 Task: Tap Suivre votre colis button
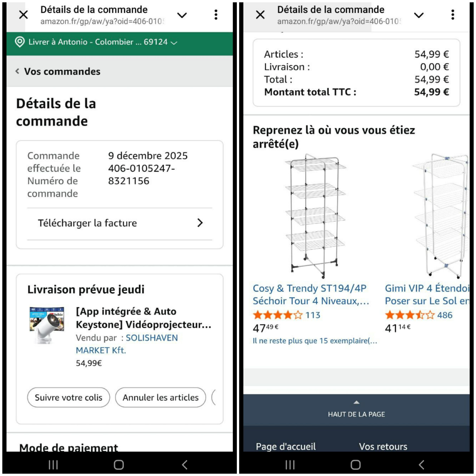pos(68,397)
